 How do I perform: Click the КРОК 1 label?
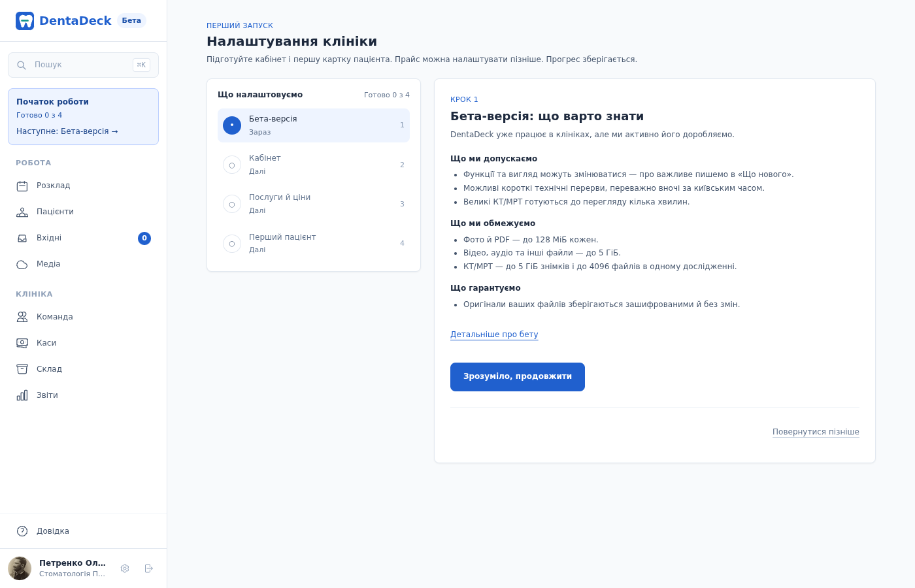464,100
